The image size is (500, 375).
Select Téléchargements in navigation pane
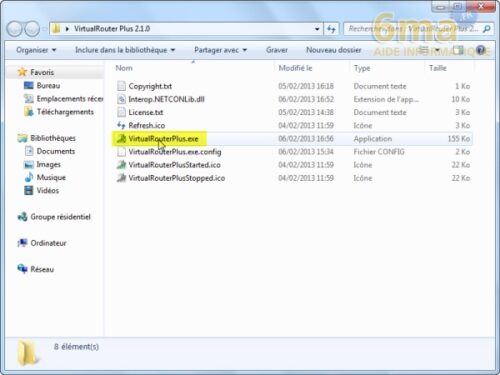coord(65,112)
